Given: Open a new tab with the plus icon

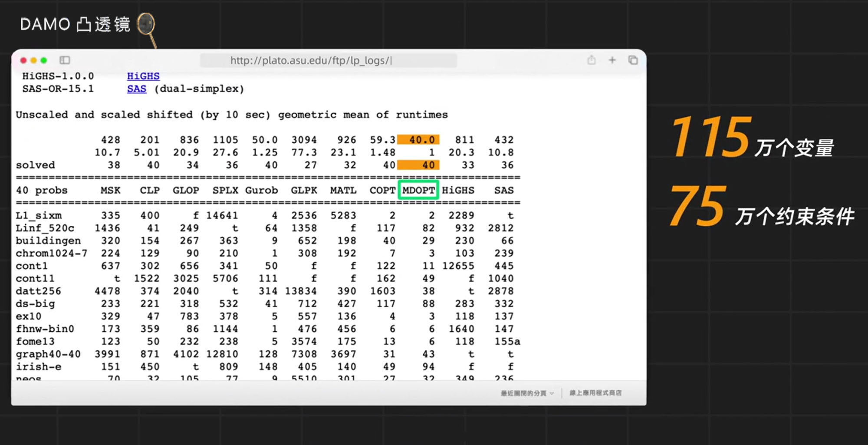Looking at the screenshot, I should pyautogui.click(x=612, y=60).
